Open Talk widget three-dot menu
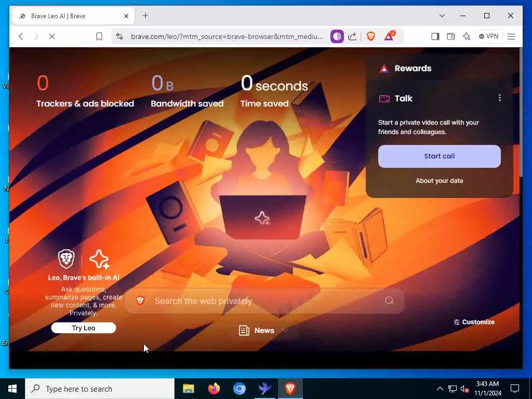The height and width of the screenshot is (399, 532). [500, 98]
